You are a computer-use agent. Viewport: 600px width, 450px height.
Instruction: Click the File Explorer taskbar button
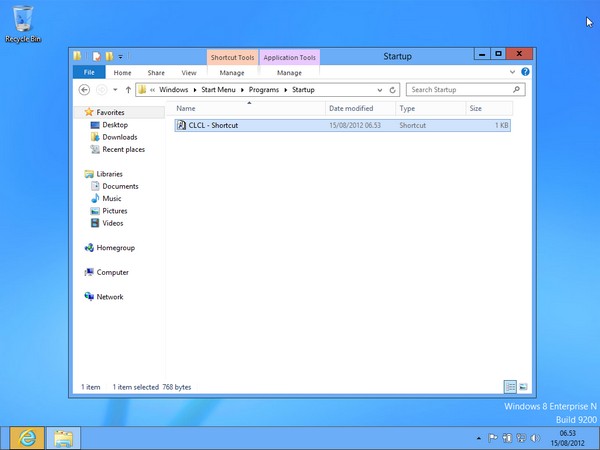tap(63, 438)
